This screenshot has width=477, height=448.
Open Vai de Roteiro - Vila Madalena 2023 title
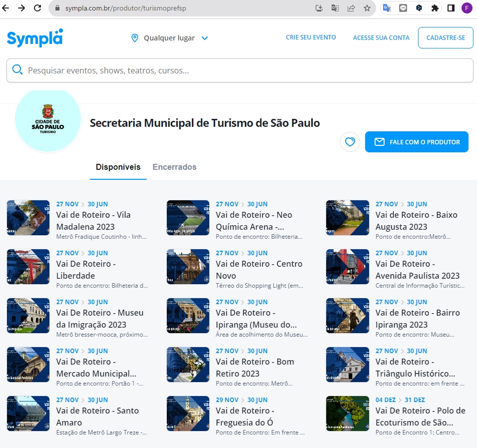pyautogui.click(x=93, y=221)
